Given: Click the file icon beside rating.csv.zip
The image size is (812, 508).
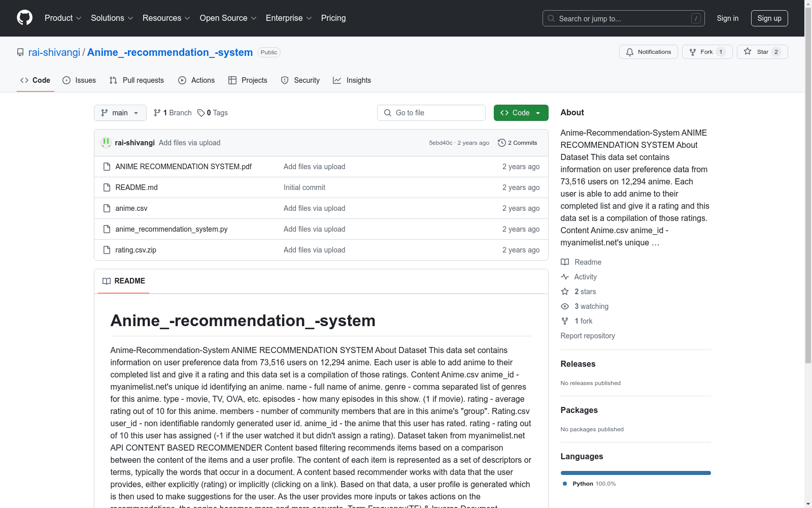Looking at the screenshot, I should click(x=107, y=250).
